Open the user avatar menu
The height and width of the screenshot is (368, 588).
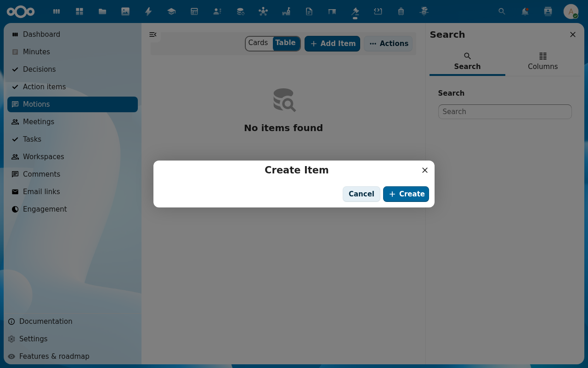click(x=571, y=11)
